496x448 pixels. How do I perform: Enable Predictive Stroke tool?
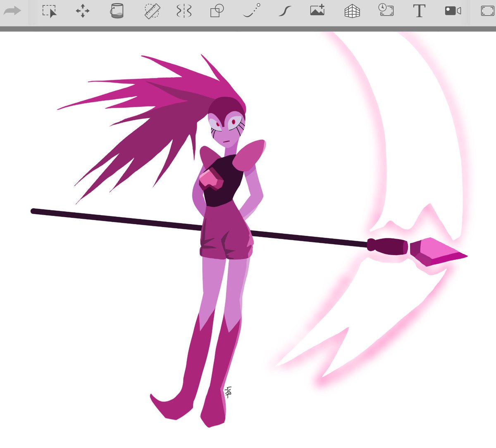click(x=252, y=11)
